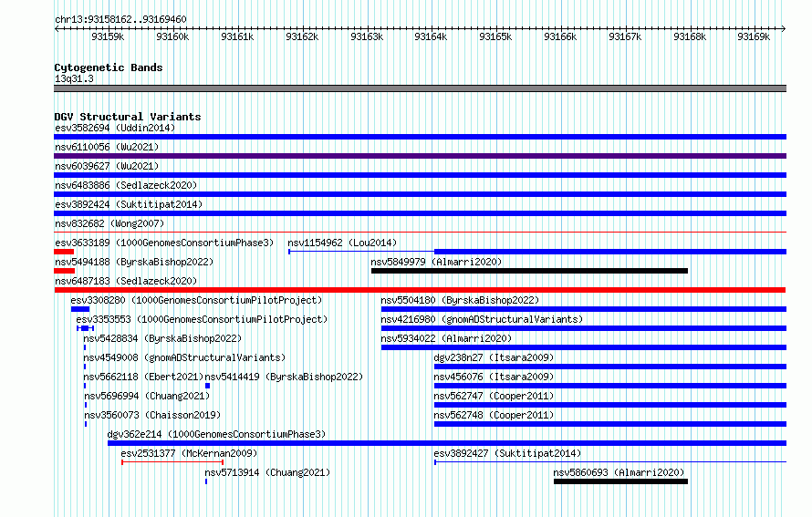Screen dimensions: 812x517
Task: Click the chr13:93158162..93169460 coordinate label
Action: [x=120, y=19]
